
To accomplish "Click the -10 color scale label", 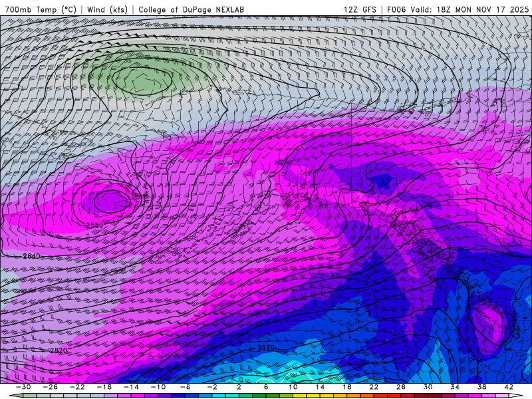I will [x=158, y=387].
